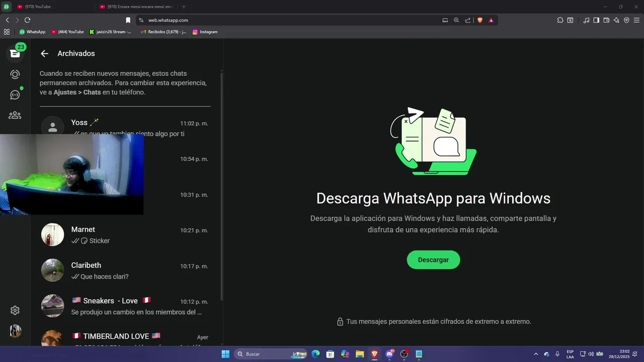Click the browser back navigation arrow
Screen dimensions: 644x362
tap(7, 20)
